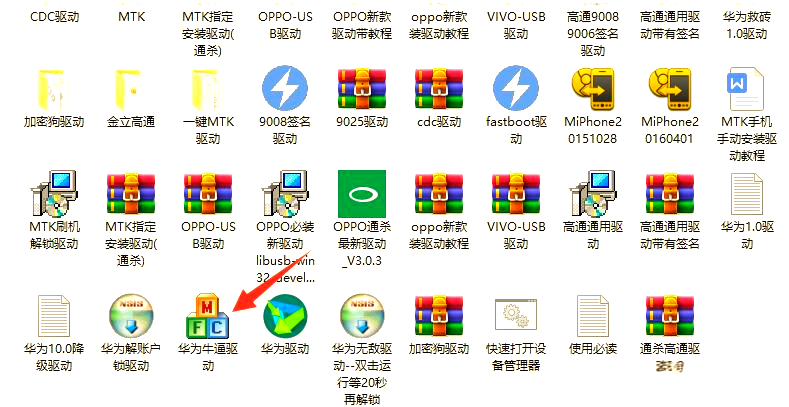This screenshot has width=789, height=407.
Task: Click the MTK刷机解锁驱动 setup icon
Action: (54, 194)
